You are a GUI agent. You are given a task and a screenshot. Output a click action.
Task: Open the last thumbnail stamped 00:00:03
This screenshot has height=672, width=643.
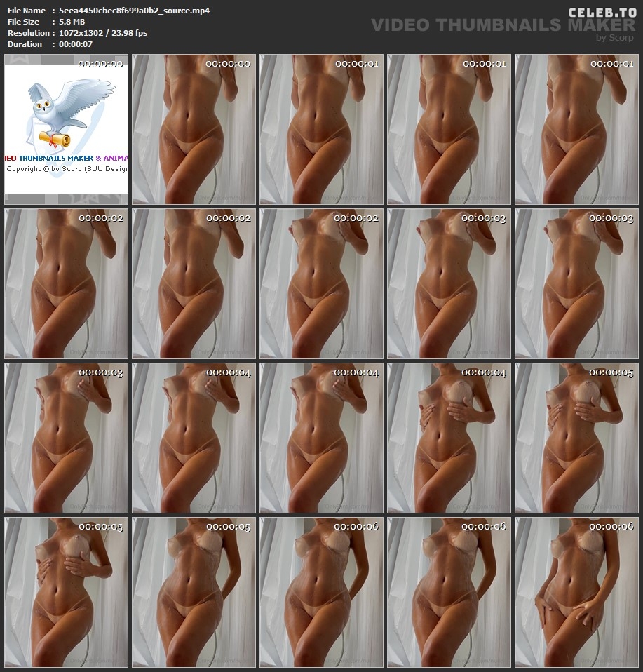(x=66, y=438)
